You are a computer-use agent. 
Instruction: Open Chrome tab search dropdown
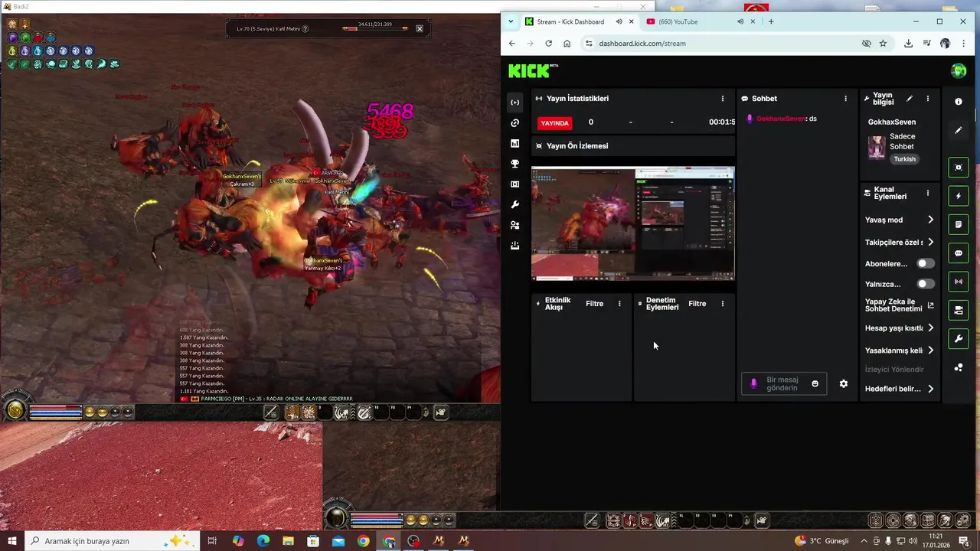click(x=511, y=21)
